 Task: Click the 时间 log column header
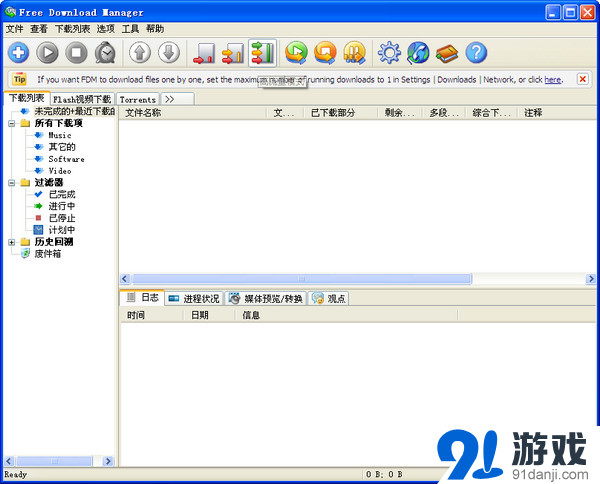(152, 315)
